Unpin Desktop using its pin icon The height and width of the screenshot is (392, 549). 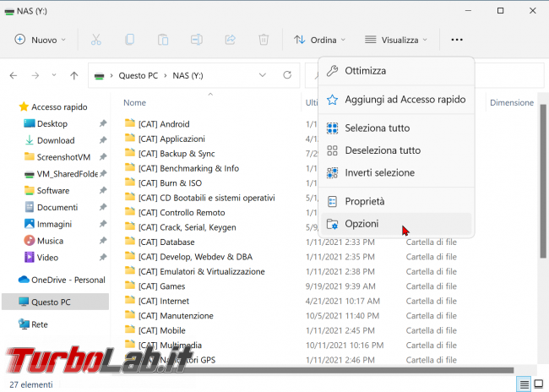point(102,123)
